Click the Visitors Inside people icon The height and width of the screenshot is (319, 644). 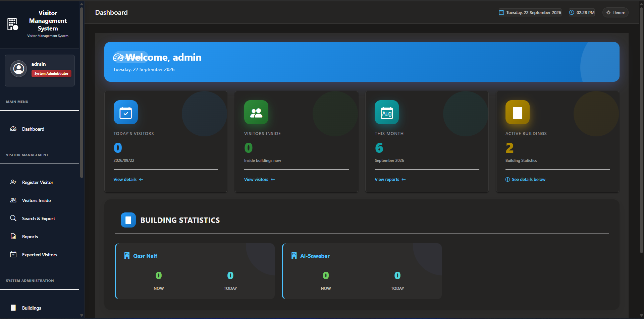(13, 200)
